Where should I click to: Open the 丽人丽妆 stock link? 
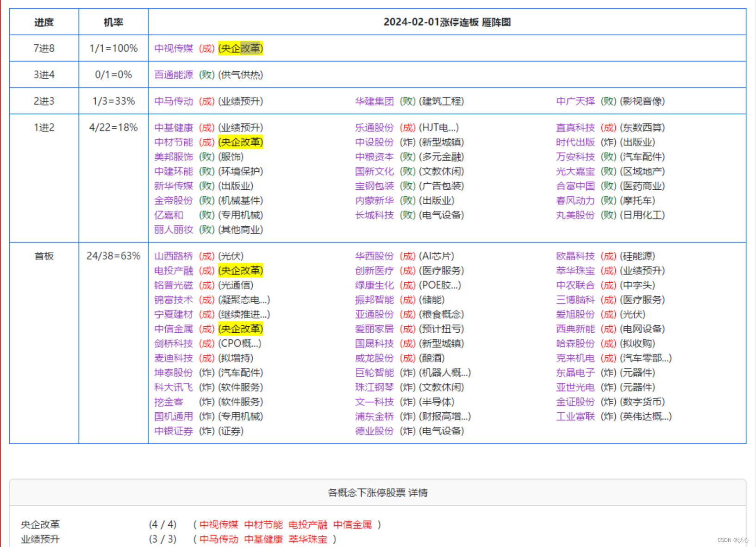tap(174, 230)
